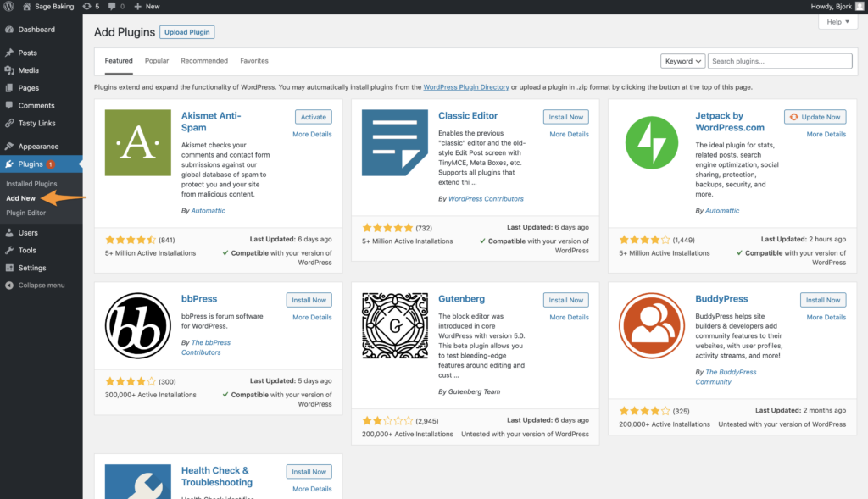Viewport: 868px width, 499px height.
Task: Open the Akismet Automattic author link
Action: pyautogui.click(x=209, y=211)
